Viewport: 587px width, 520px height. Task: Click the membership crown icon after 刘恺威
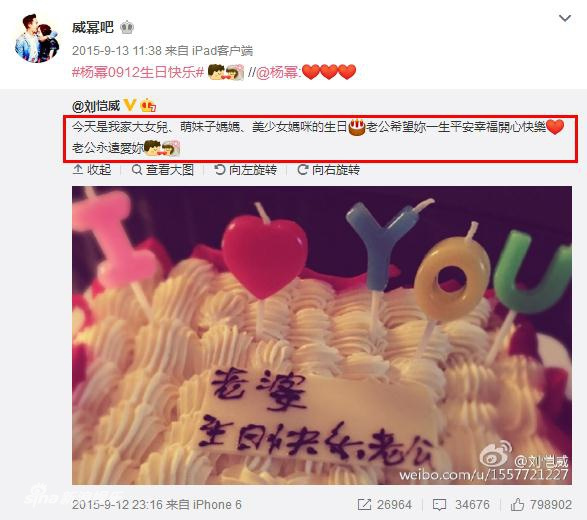tap(148, 106)
